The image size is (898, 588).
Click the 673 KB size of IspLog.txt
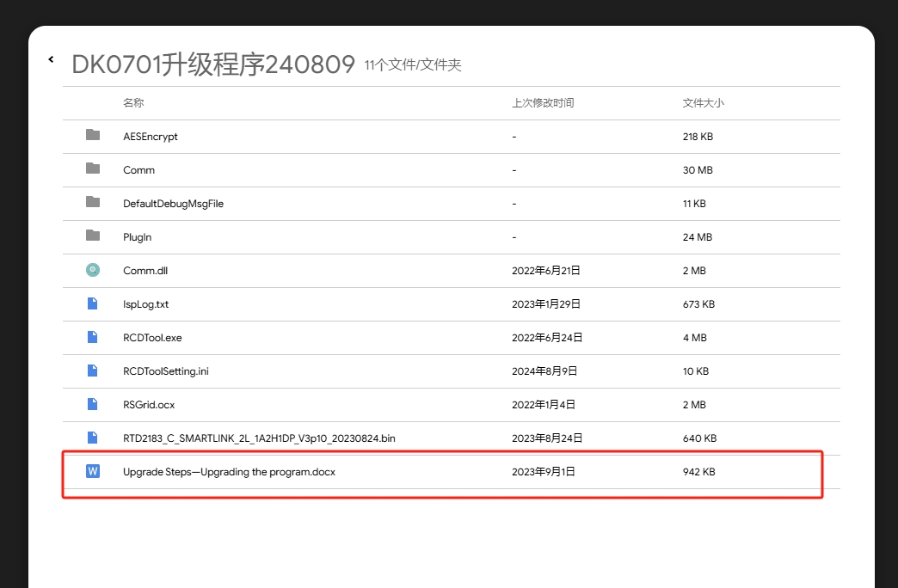point(698,304)
